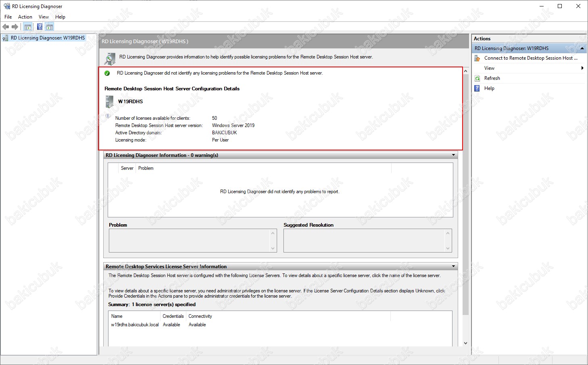
Task: Click the Connect to Remote Desktop Session Host icon
Action: point(477,58)
